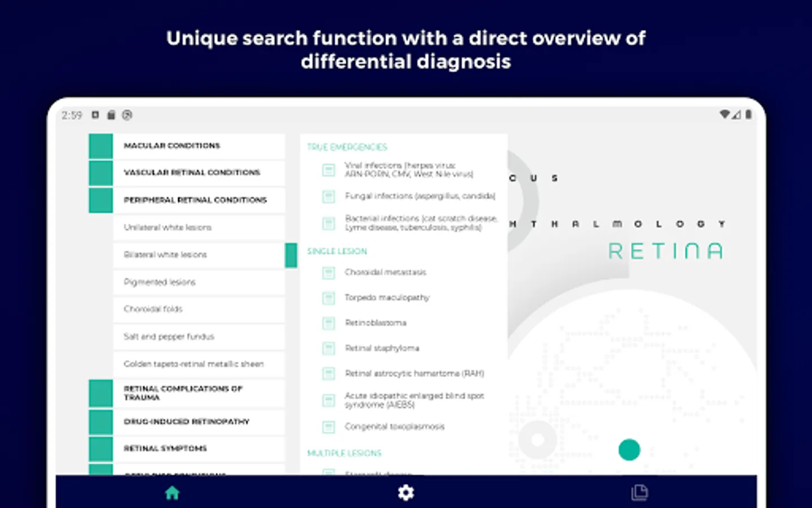Open the settings gear in bottom bar
This screenshot has height=508, width=812.
click(x=406, y=493)
